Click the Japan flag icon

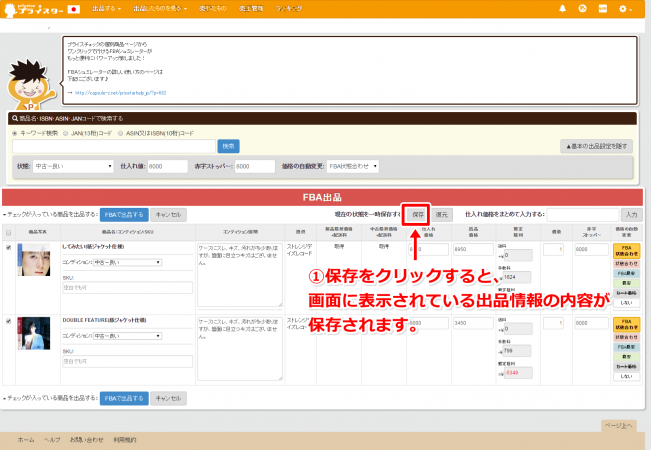[x=74, y=9]
